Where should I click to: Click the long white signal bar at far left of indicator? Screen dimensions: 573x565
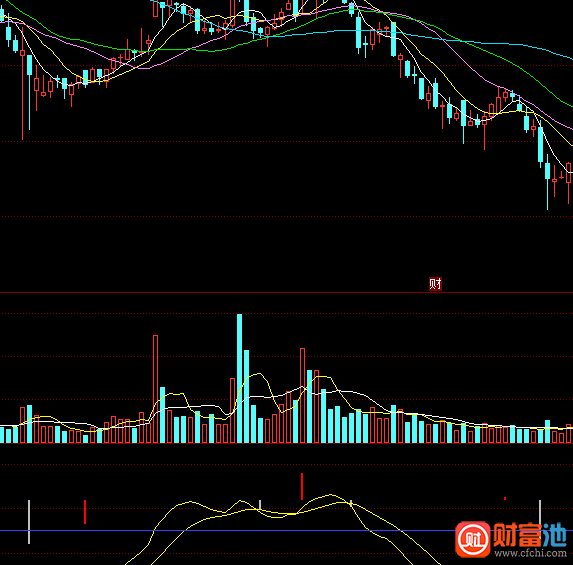[29, 522]
